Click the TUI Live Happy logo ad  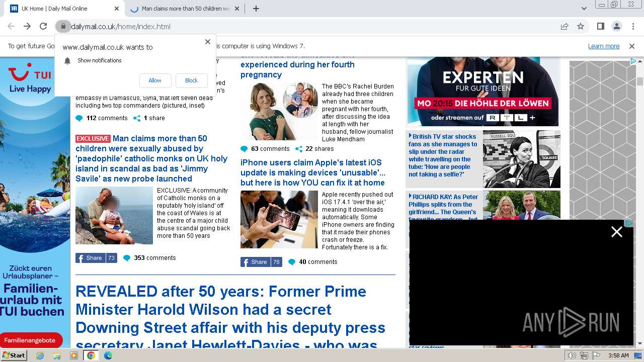click(x=30, y=79)
